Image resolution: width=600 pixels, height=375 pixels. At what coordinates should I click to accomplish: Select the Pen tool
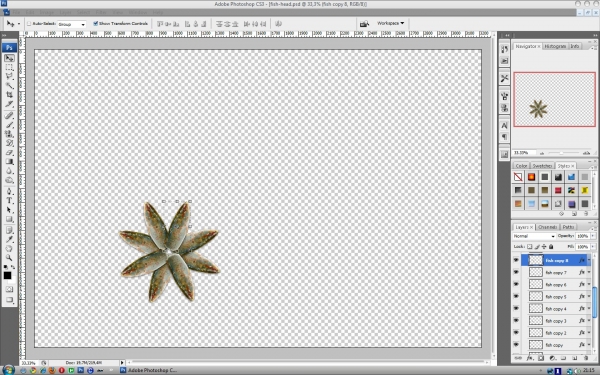coord(9,191)
